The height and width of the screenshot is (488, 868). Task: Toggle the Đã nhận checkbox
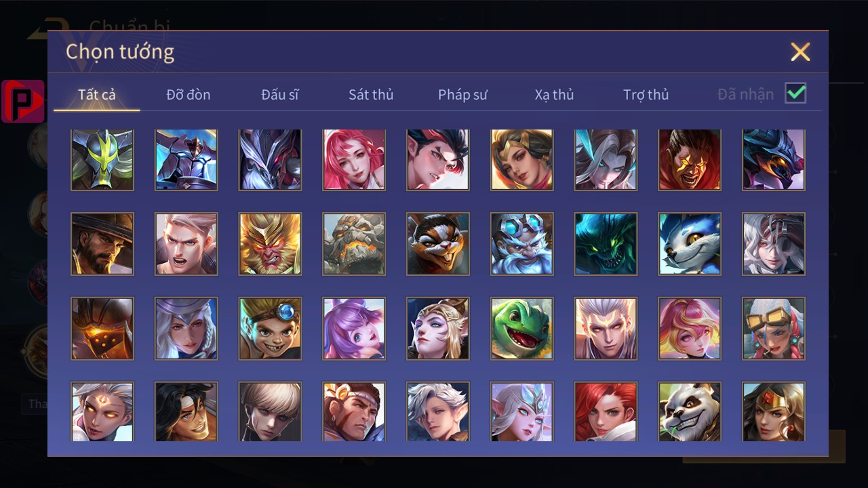coord(795,93)
